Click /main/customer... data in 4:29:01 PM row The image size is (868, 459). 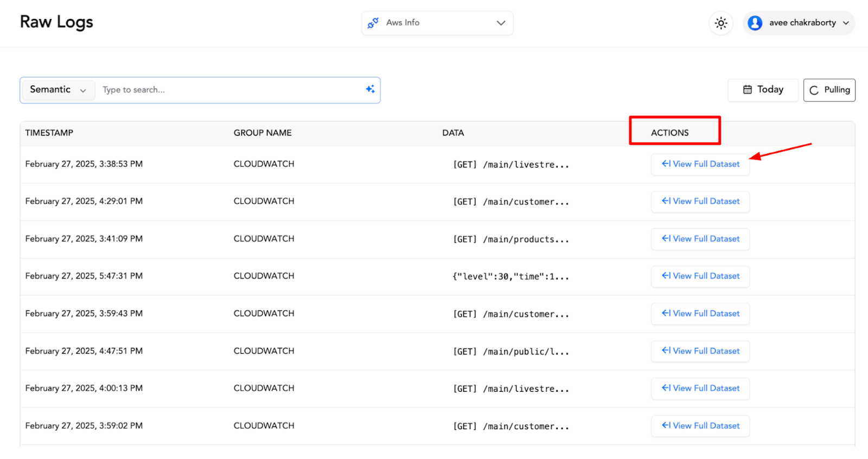511,202
